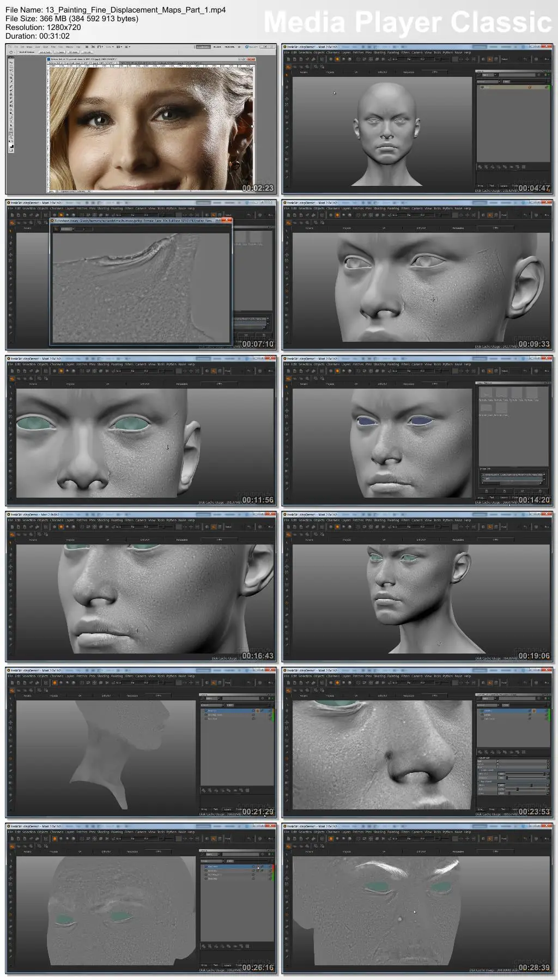Open the Painting menu in the 00:09:33 frame

(393, 208)
